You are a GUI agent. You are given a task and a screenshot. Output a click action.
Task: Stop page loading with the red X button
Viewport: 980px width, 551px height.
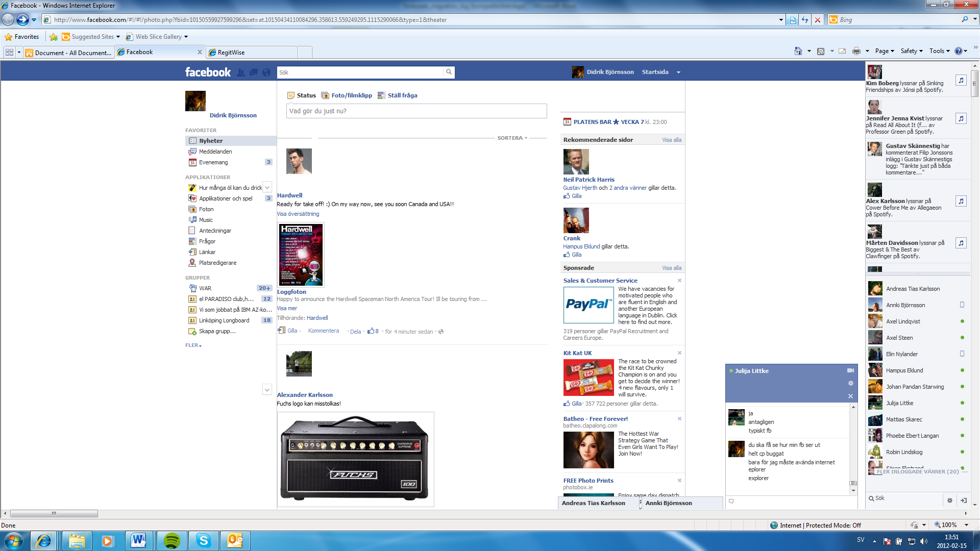818,20
